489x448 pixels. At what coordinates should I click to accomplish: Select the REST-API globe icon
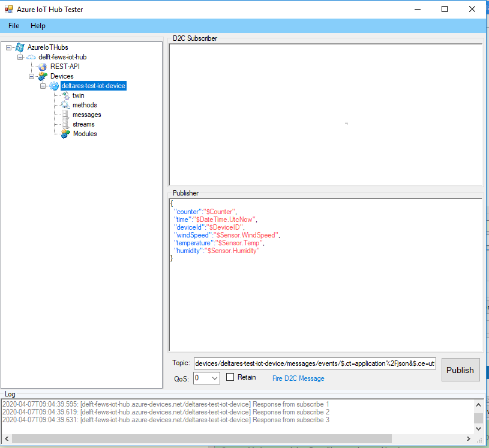pyautogui.click(x=43, y=67)
